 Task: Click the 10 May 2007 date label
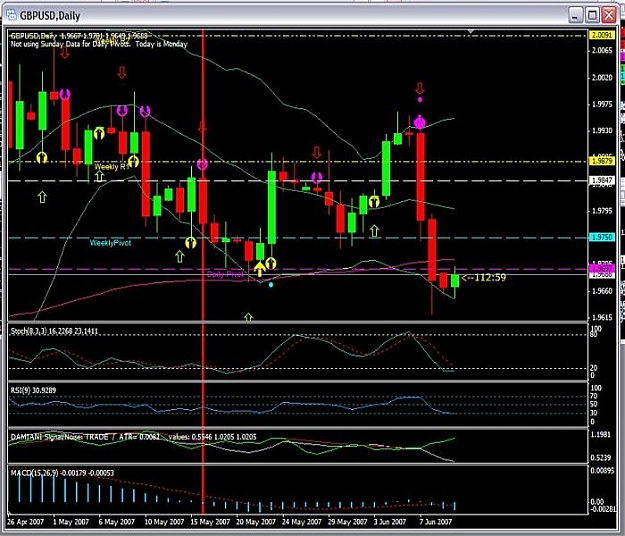[164, 522]
